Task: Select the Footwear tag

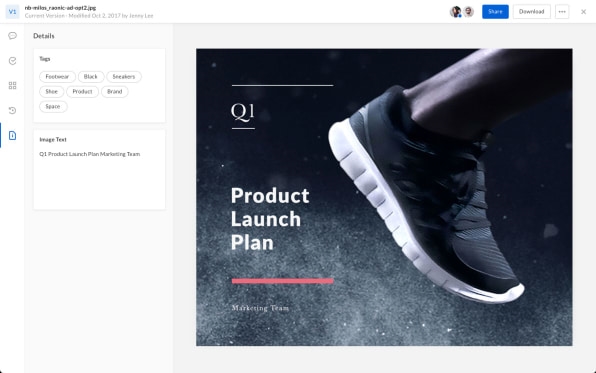Action: pos(57,77)
